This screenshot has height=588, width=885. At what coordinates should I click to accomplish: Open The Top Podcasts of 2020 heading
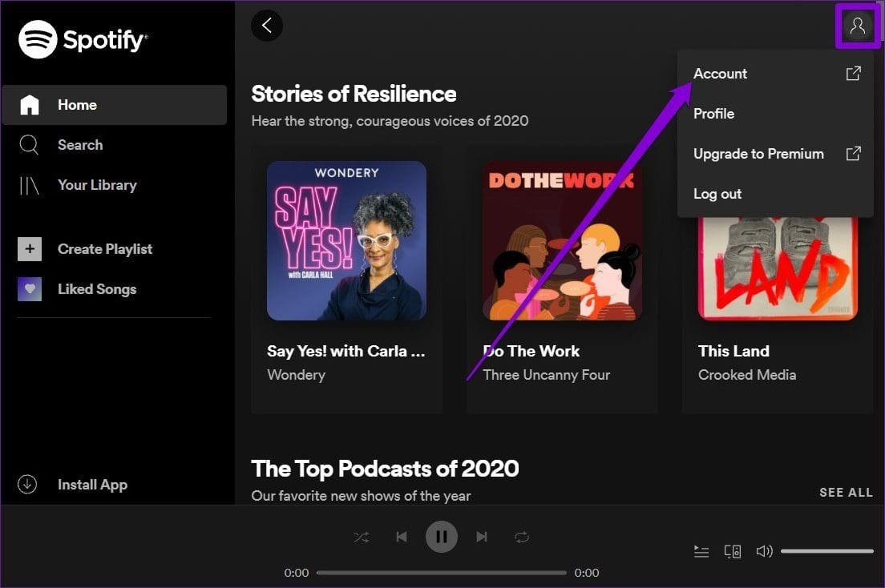pos(385,469)
